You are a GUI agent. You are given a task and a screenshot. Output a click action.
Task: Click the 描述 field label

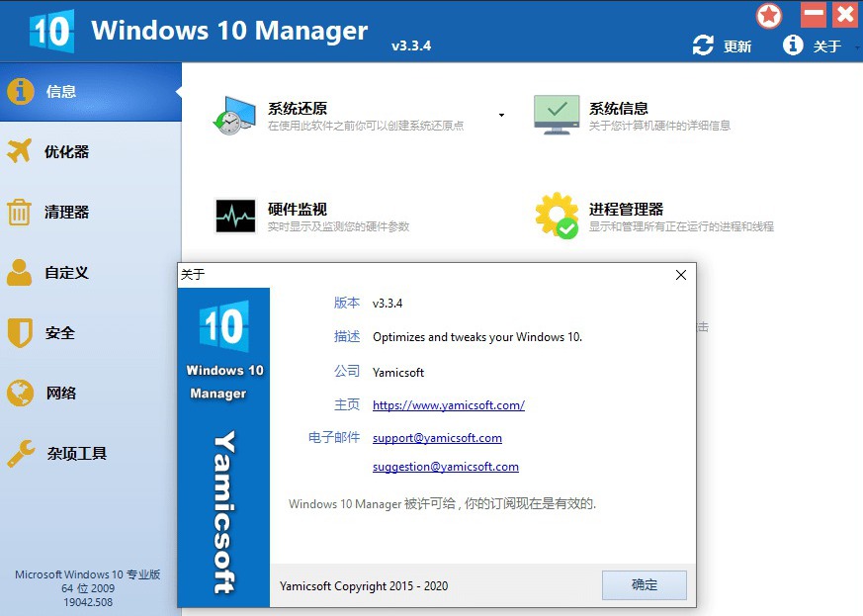coord(347,336)
